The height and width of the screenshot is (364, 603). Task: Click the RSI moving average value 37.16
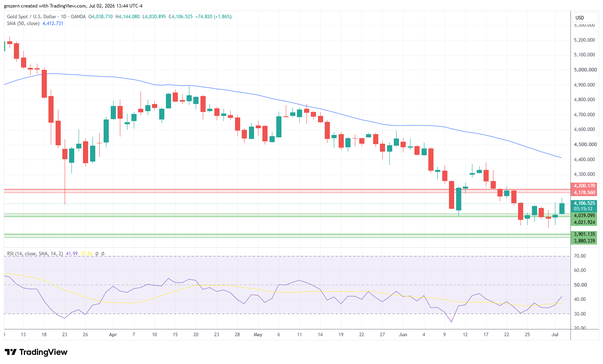(x=86, y=253)
